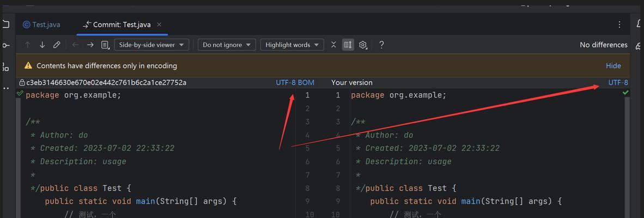Click main method line in right pane
This screenshot has height=218, width=644.
[x=466, y=201]
